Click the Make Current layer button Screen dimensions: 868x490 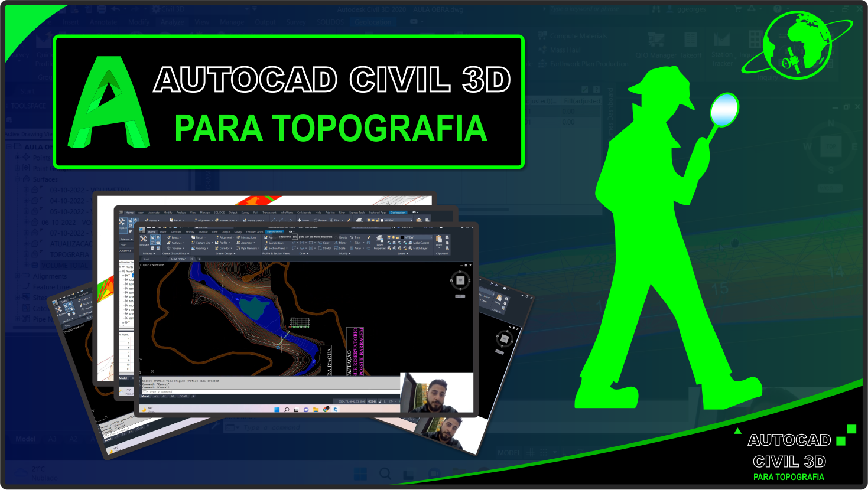pos(419,243)
